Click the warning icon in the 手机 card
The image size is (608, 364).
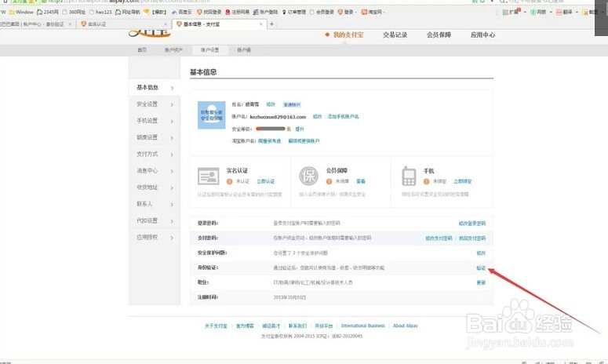point(427,181)
